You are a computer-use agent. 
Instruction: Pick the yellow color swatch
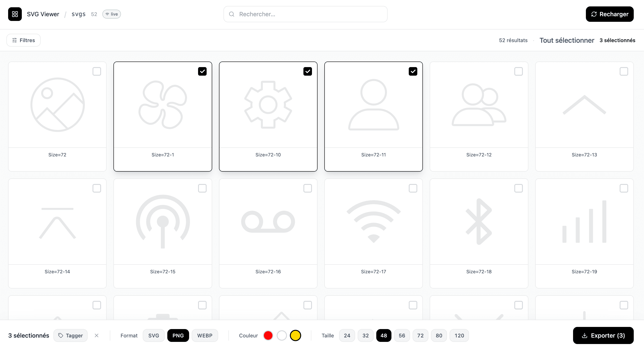[x=296, y=335]
